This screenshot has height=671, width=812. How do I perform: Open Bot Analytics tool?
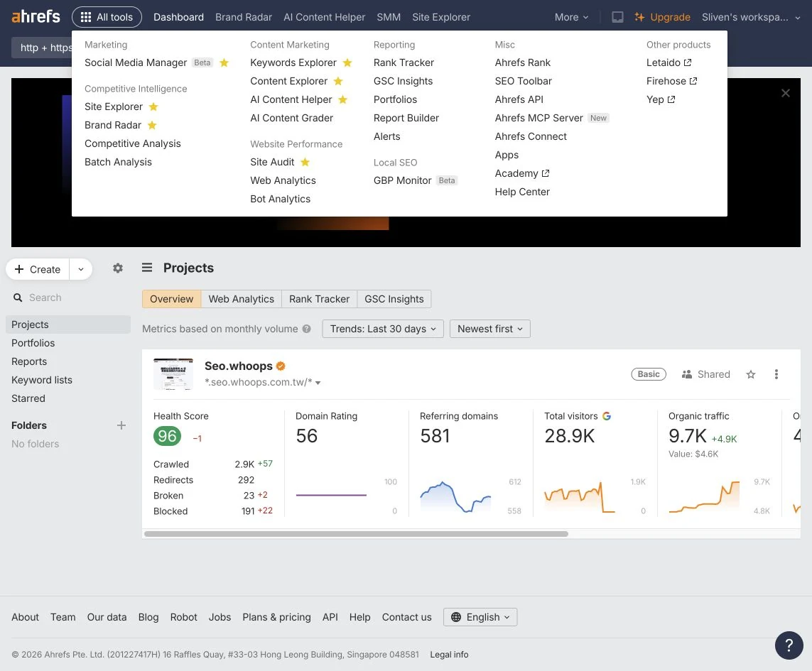280,199
